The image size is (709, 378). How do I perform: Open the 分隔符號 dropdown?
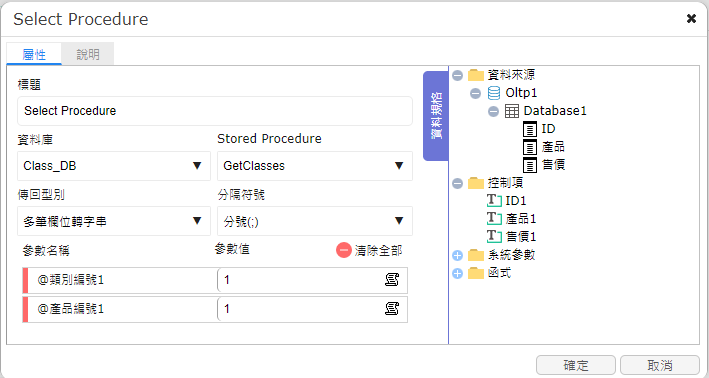[315, 221]
